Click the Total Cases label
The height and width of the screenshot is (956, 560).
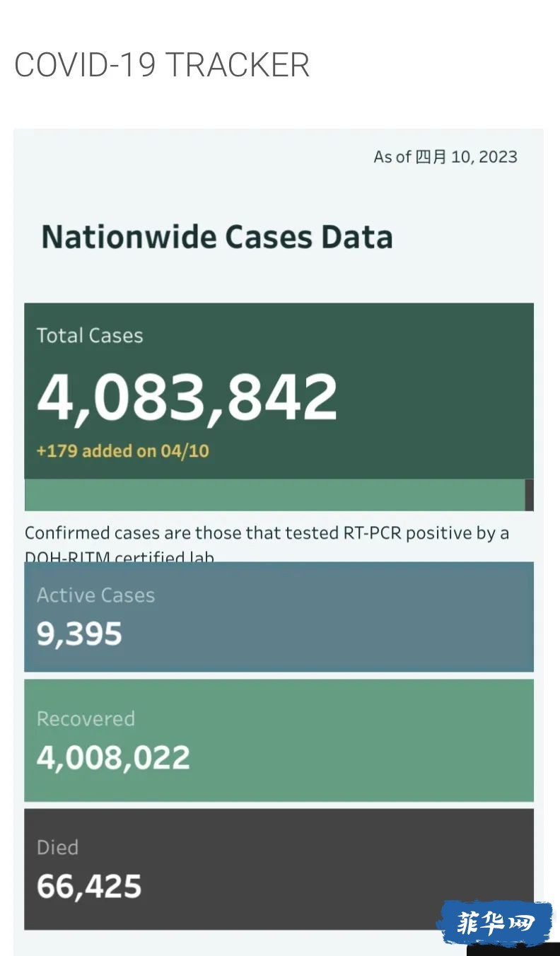click(x=90, y=335)
